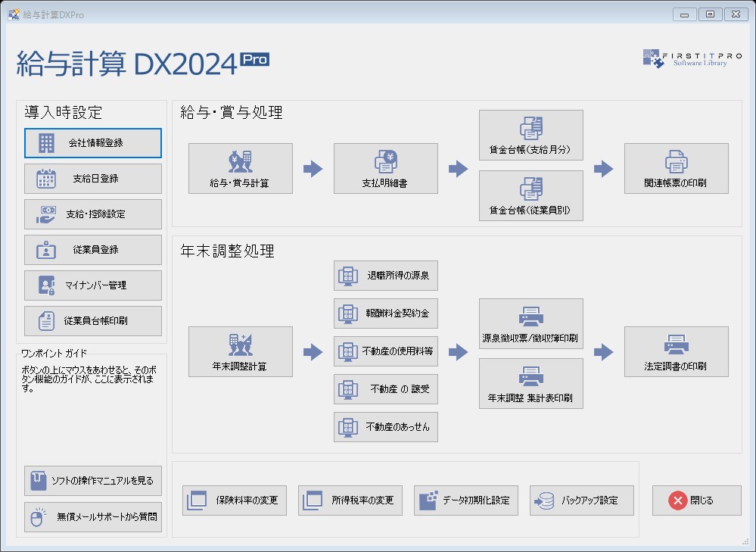
Task: Click the mouse icon for 無償メールサポートから質問
Action: [x=38, y=516]
